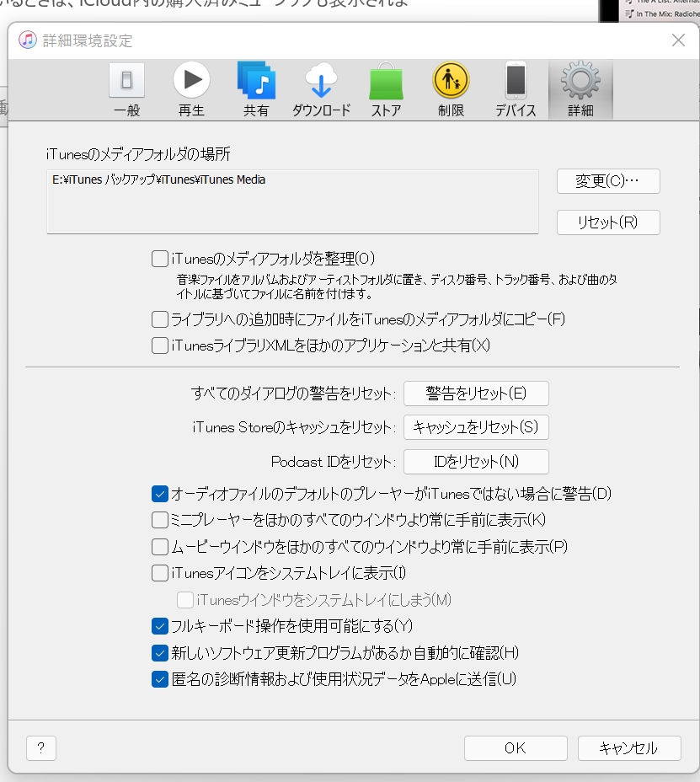Open the 一般 (General) preferences tab
This screenshot has height=782, width=700.
pyautogui.click(x=126, y=90)
